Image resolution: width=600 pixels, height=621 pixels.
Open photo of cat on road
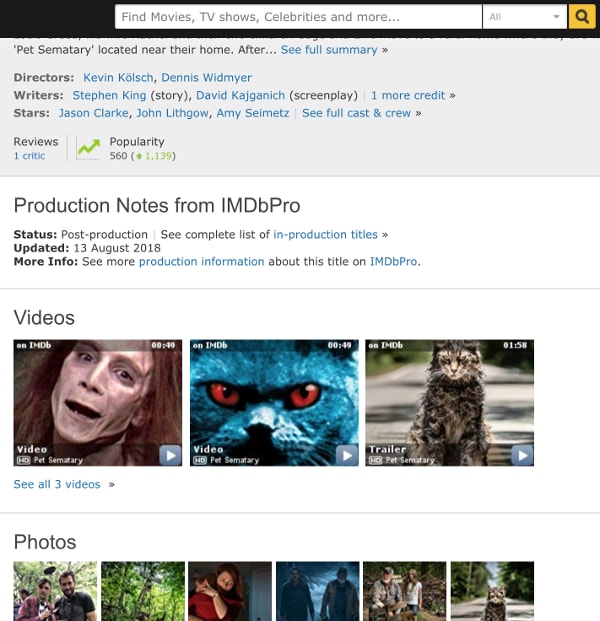(x=492, y=591)
